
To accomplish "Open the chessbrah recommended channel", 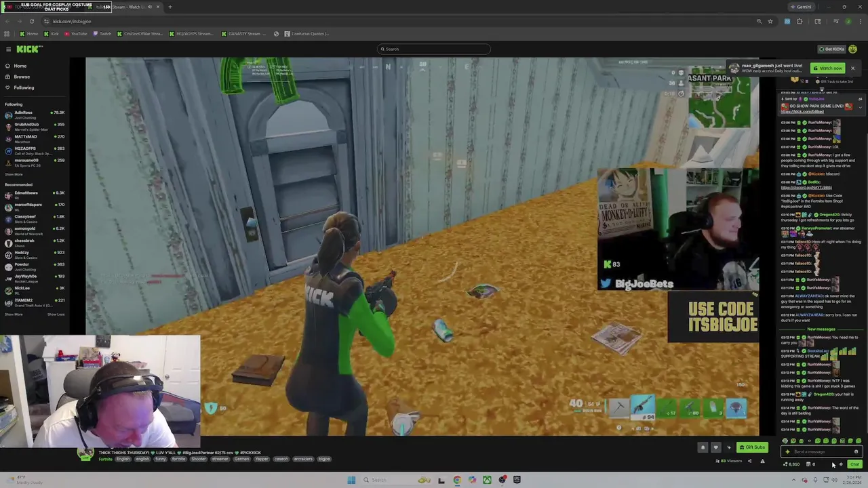I will (x=35, y=243).
